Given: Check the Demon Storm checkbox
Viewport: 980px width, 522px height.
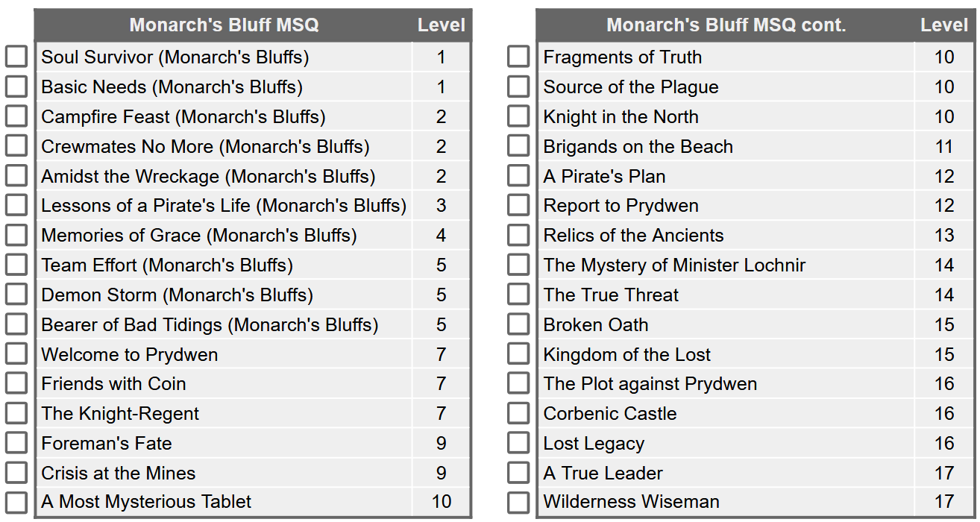Looking at the screenshot, I should pyautogui.click(x=16, y=294).
